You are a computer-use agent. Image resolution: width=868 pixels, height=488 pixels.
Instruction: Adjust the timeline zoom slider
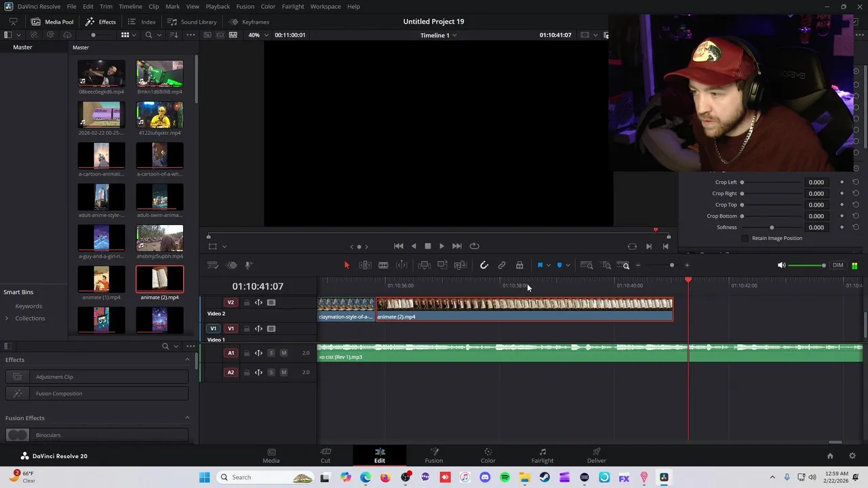[x=663, y=265]
